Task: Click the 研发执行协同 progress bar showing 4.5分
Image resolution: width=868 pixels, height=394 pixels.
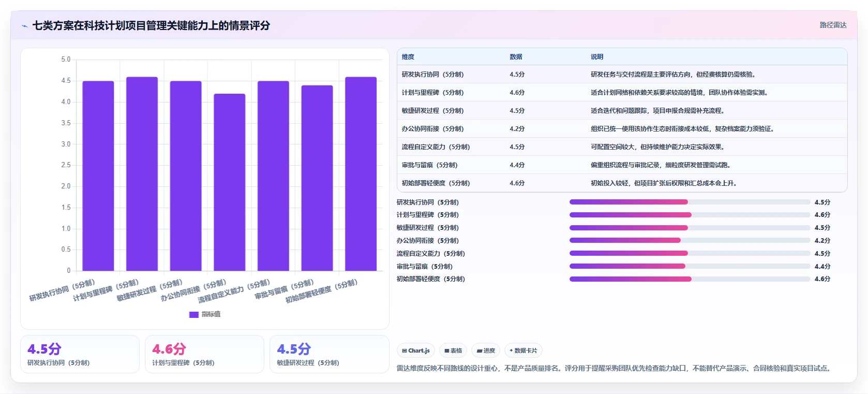Action: 690,202
